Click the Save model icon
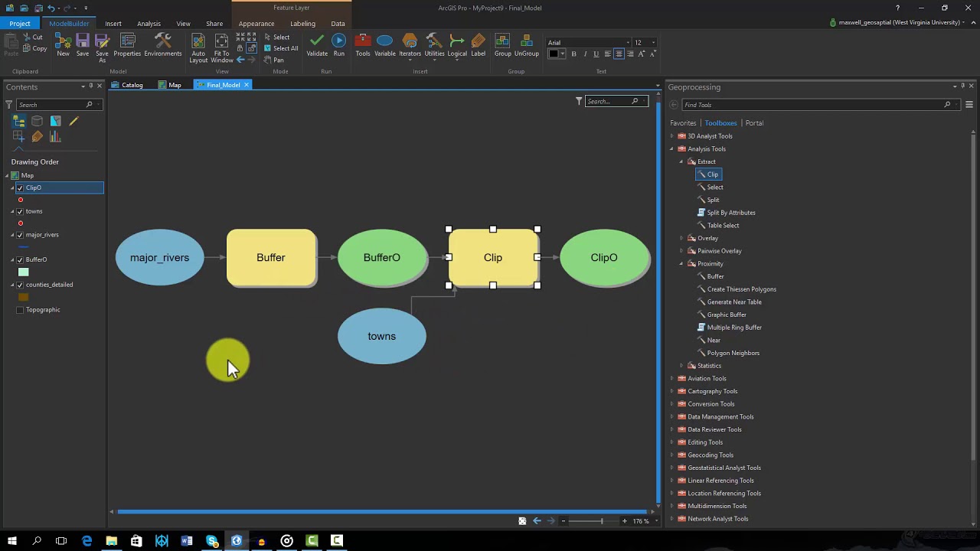This screenshot has width=980, height=551. (x=83, y=45)
